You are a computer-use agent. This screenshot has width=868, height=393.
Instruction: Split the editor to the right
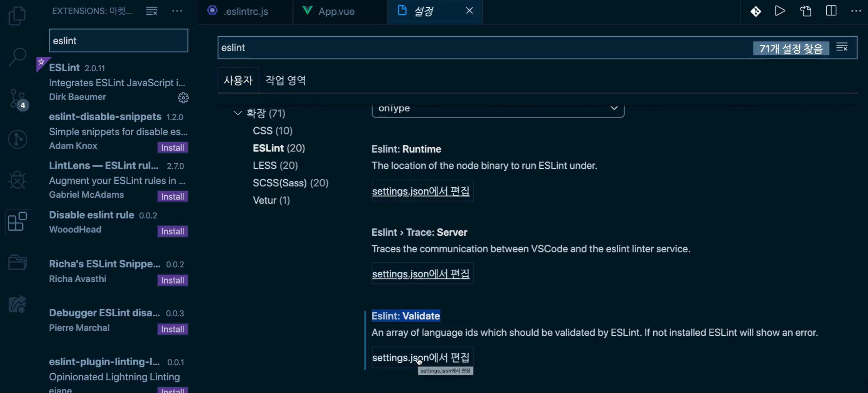831,11
